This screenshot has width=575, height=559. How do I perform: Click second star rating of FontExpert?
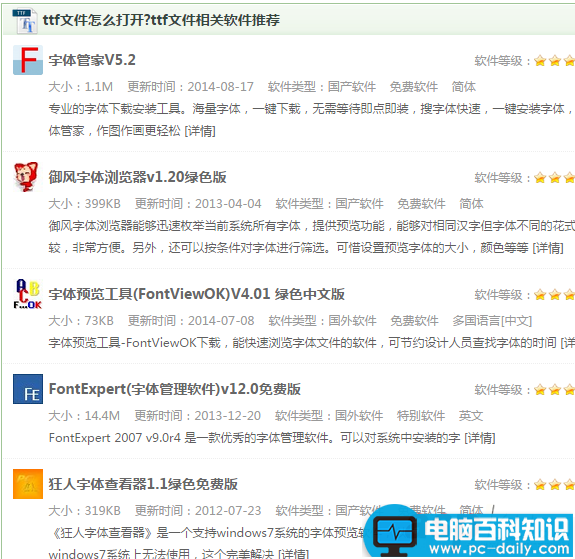pos(555,390)
